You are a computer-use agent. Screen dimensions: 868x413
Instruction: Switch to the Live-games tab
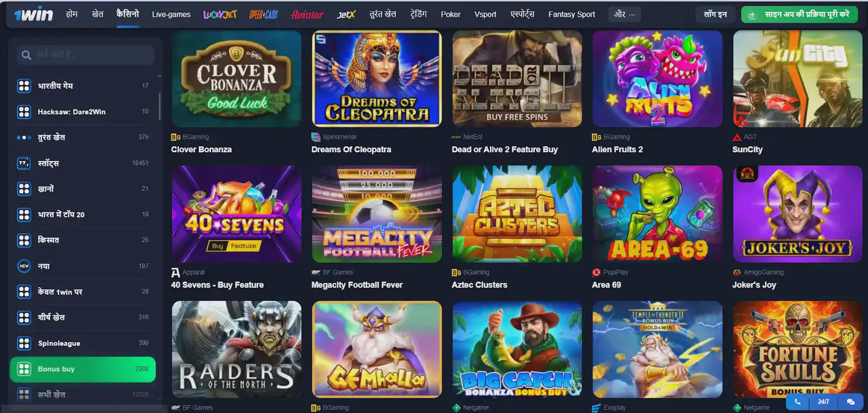pos(171,15)
